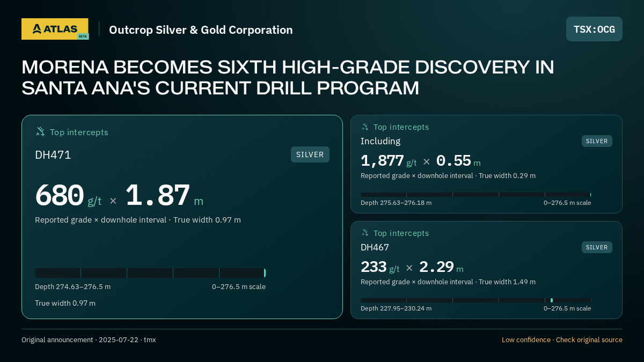
Task: Click the drill icon in the Including card
Action: point(365,127)
